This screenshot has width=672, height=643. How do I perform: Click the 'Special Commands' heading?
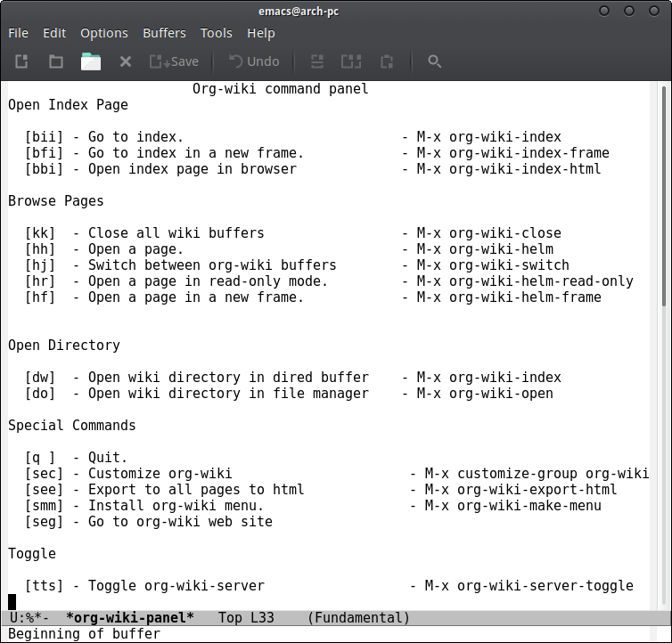pyautogui.click(x=72, y=426)
